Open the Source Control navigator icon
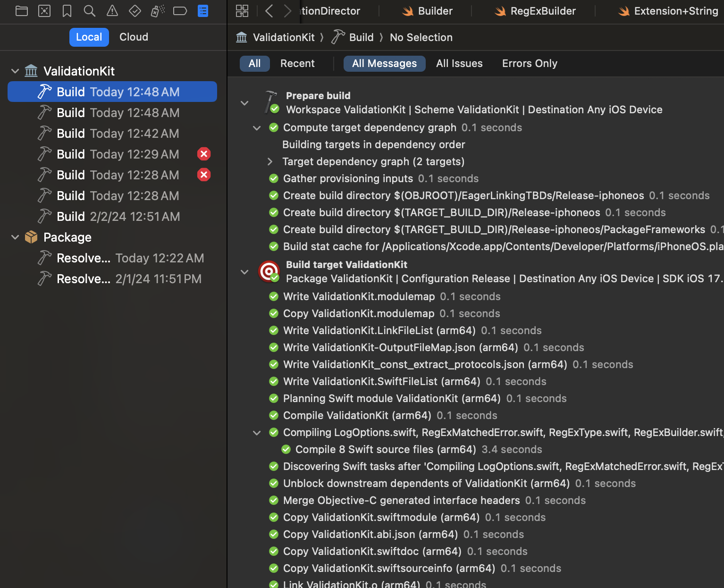The height and width of the screenshot is (588, 724). click(44, 11)
